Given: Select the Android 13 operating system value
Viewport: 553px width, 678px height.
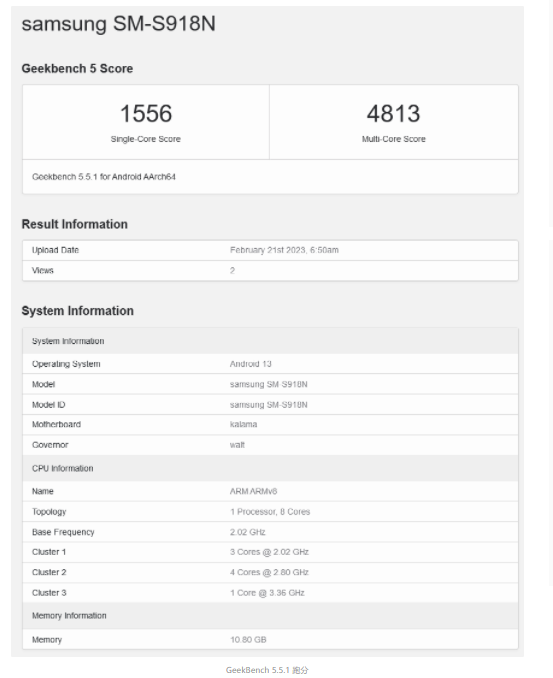Looking at the screenshot, I should (x=250, y=364).
